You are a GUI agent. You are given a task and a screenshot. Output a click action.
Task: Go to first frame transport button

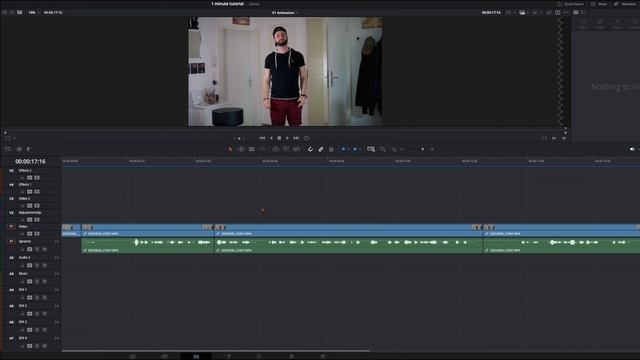click(262, 138)
